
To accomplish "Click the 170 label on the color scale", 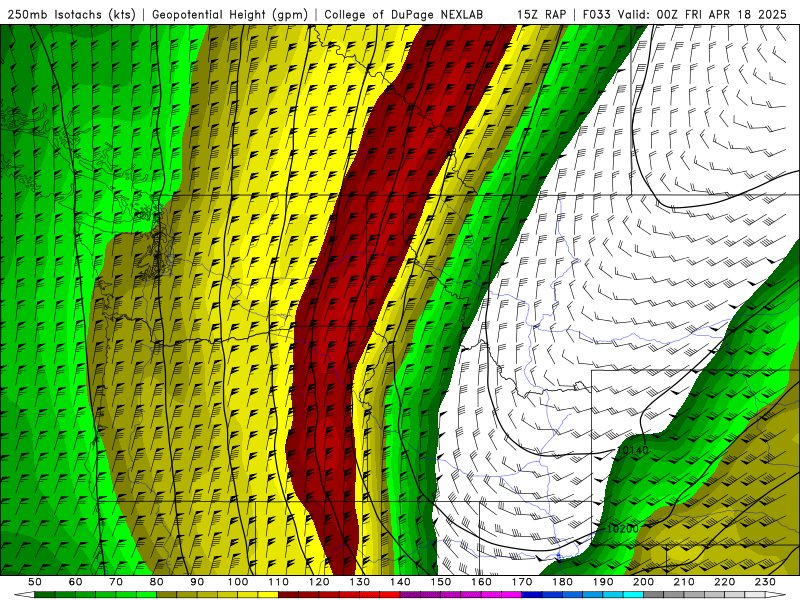I will [x=522, y=582].
